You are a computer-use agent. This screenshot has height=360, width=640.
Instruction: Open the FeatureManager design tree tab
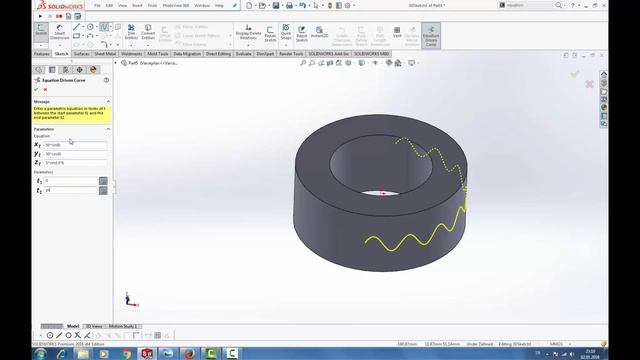(39, 70)
